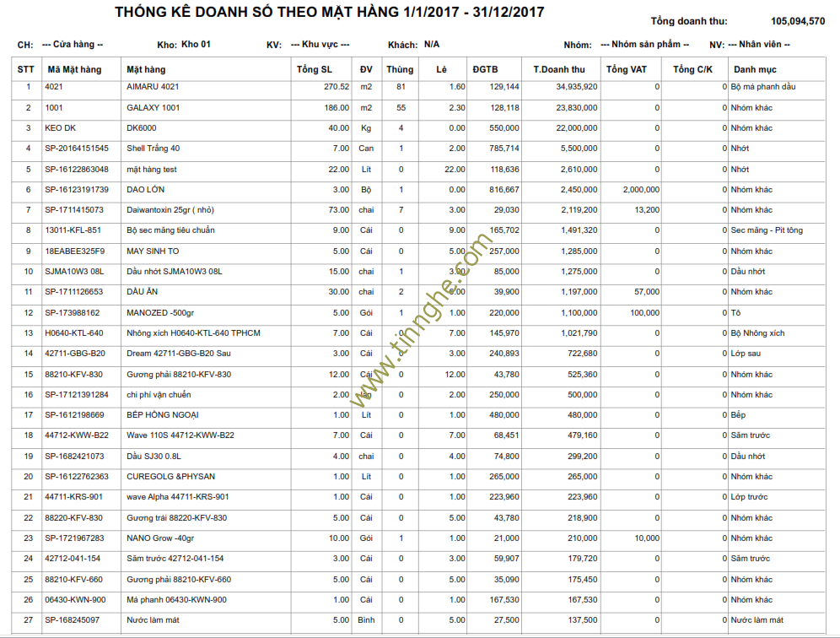
Task: Open the '--- Nhân viên --' staff filter
Action: 759,45
